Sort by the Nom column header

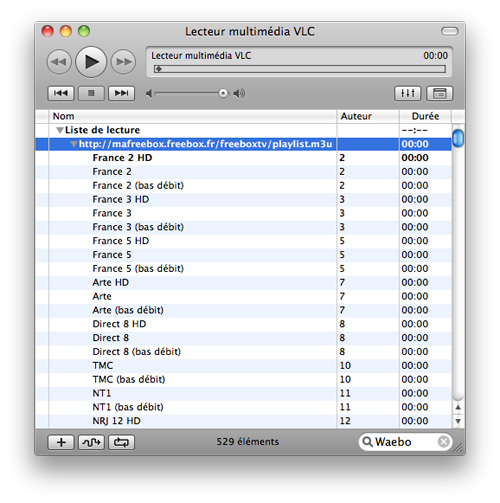(193, 116)
